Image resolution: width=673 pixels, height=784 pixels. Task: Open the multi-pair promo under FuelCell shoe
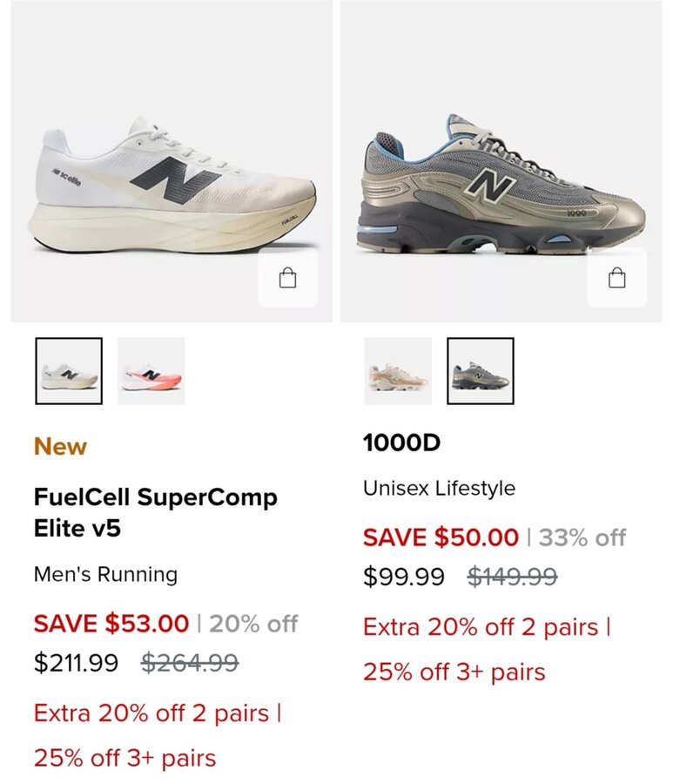(157, 735)
